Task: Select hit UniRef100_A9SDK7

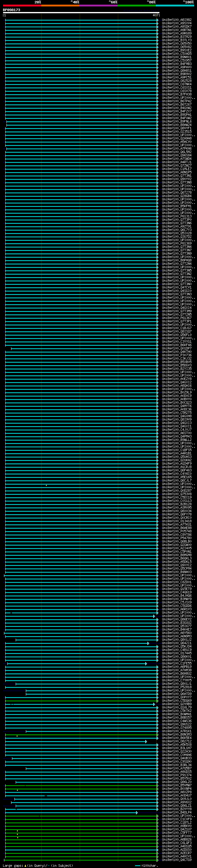Action: click(176, 26)
